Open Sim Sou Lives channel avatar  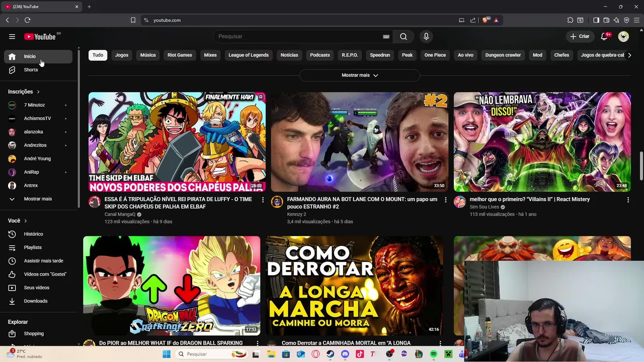460,202
